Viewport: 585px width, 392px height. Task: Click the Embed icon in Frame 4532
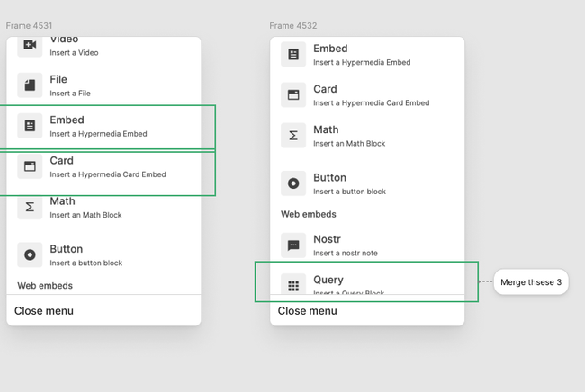(293, 55)
